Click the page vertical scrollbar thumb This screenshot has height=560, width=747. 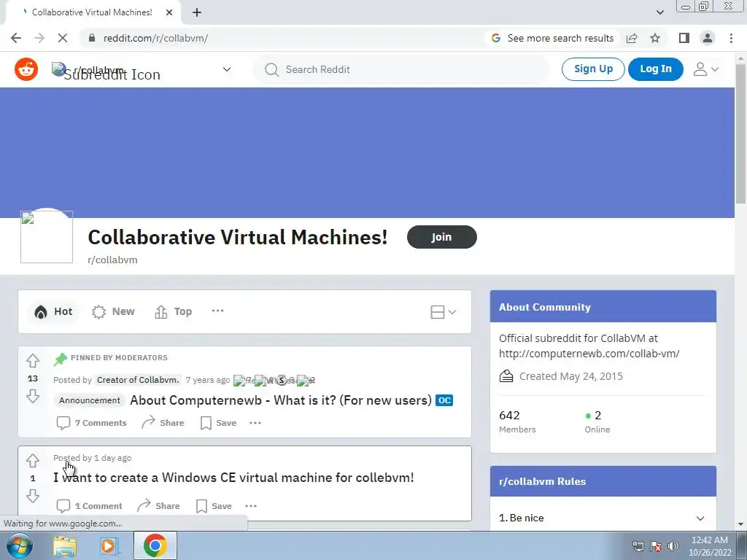pyautogui.click(x=740, y=133)
